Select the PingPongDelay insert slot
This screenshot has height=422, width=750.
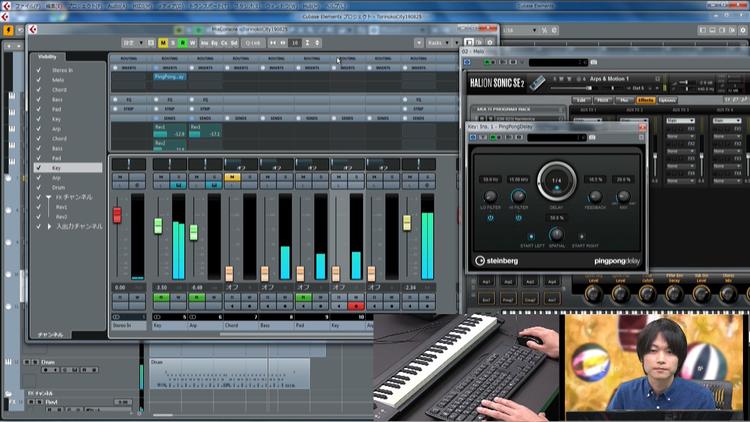[170, 77]
